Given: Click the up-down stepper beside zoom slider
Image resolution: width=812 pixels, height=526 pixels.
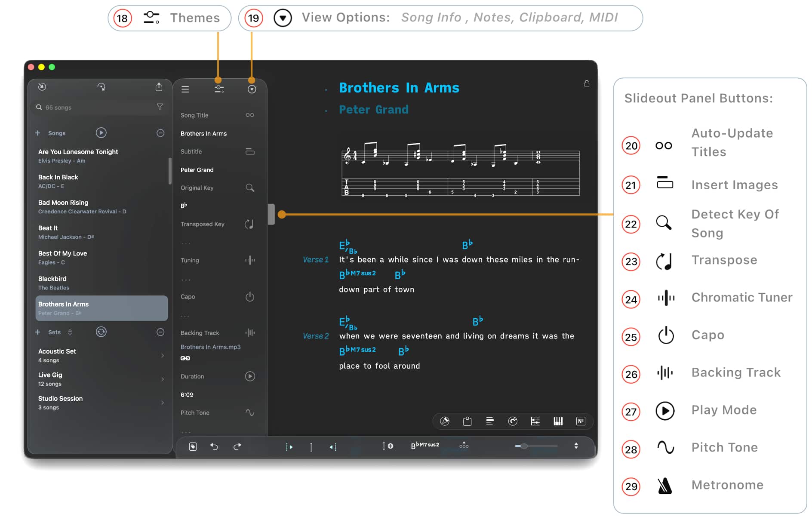Looking at the screenshot, I should click(576, 446).
